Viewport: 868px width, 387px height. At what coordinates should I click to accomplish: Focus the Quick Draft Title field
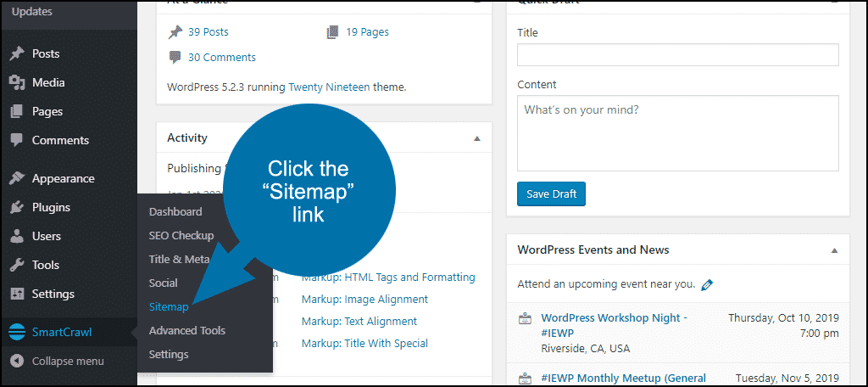click(x=677, y=55)
